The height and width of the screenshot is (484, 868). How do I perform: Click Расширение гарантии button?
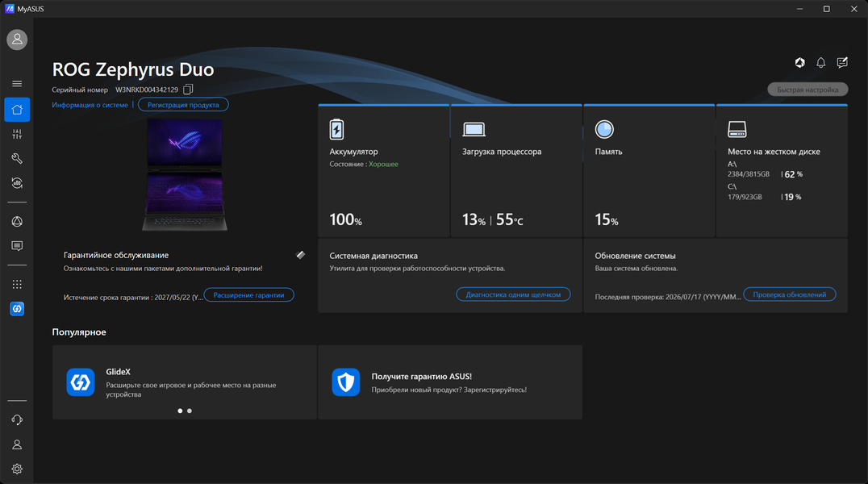tap(248, 294)
